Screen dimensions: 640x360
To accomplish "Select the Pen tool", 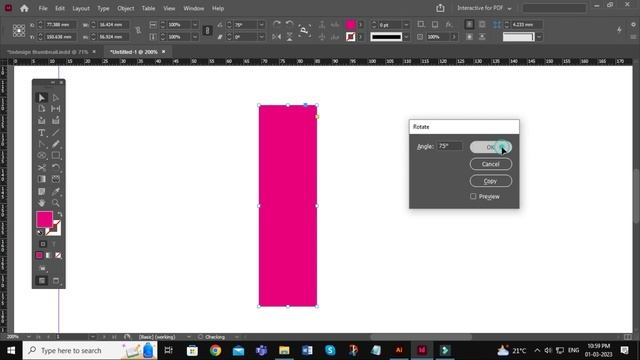I will pos(42,144).
